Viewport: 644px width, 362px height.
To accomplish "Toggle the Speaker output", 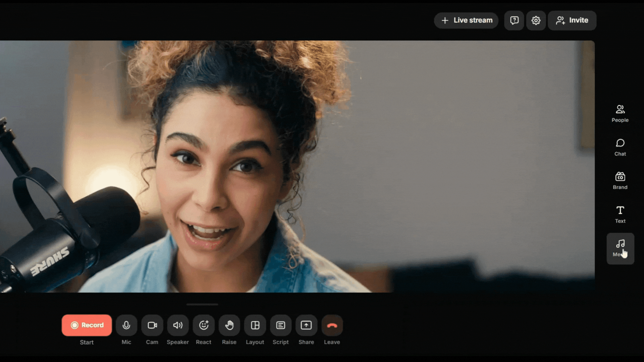I will (x=178, y=325).
